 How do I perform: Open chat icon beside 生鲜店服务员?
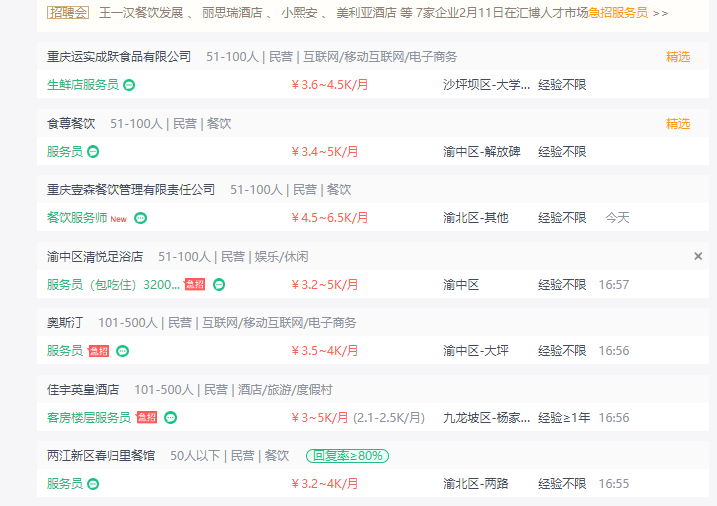129,85
